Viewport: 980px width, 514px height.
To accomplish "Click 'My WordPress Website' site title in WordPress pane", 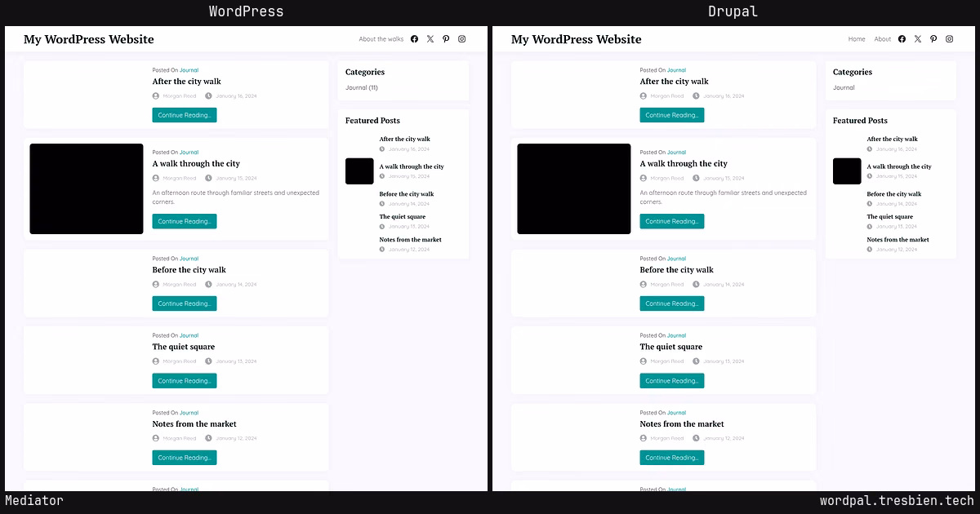I will 89,39.
